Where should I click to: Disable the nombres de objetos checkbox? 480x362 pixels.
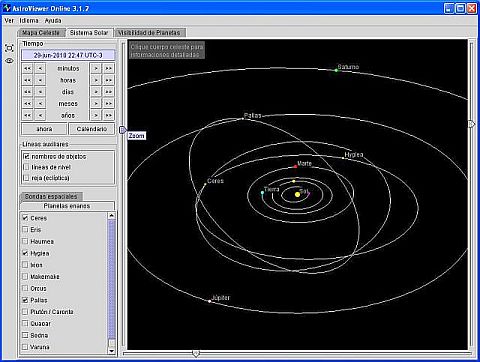tap(26, 156)
